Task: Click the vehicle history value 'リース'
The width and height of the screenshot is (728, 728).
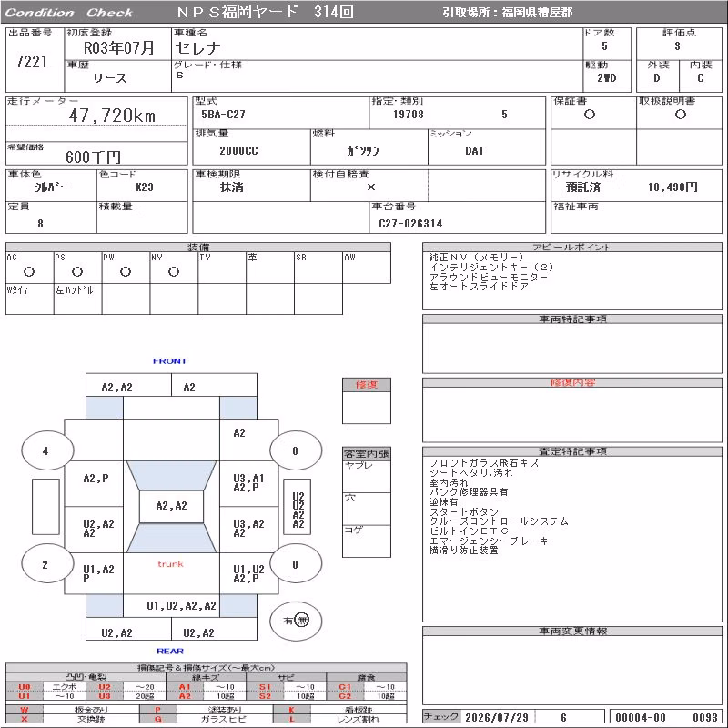Action: click(x=109, y=78)
